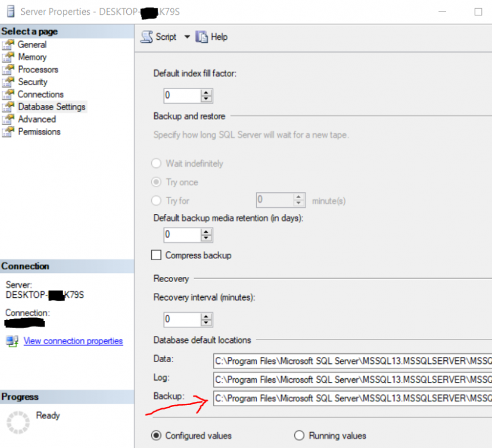
Task: Open the Script dropdown arrow
Action: 187,37
